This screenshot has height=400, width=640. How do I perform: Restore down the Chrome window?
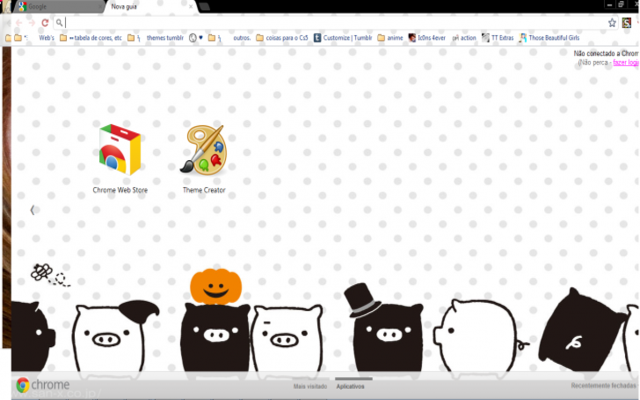[x=621, y=4]
